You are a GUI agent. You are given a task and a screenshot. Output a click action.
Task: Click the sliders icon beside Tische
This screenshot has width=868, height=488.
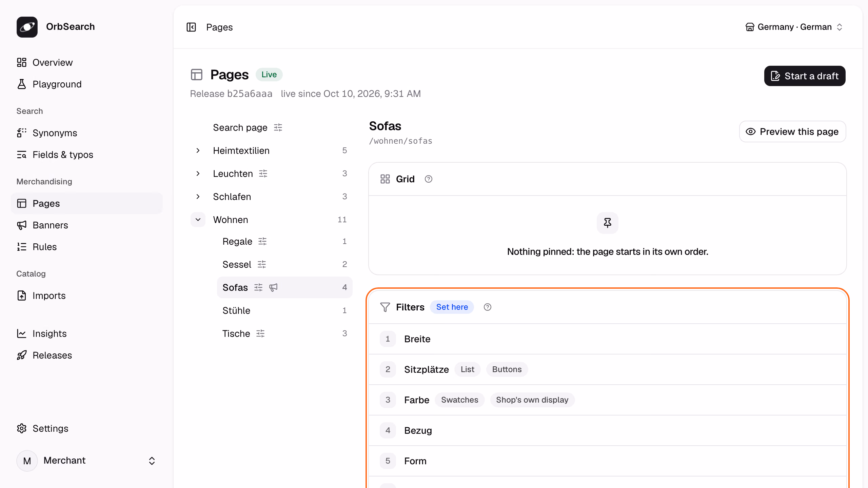click(260, 333)
